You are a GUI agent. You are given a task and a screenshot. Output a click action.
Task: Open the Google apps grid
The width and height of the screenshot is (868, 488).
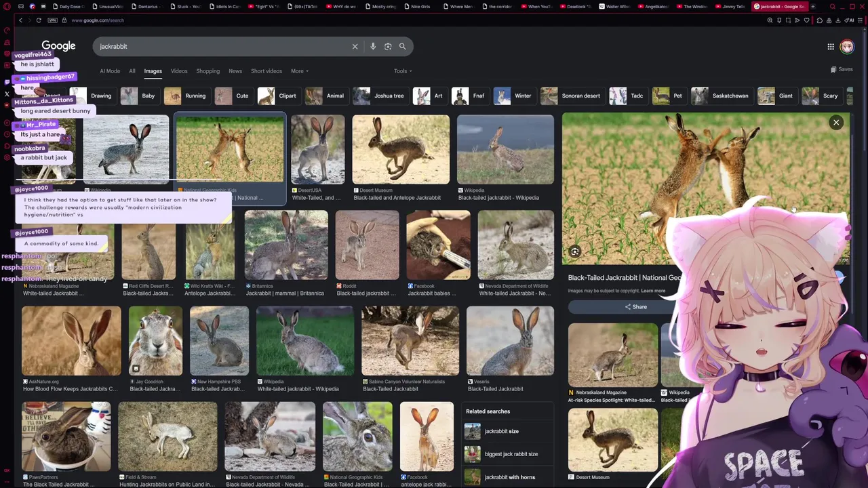pos(831,46)
